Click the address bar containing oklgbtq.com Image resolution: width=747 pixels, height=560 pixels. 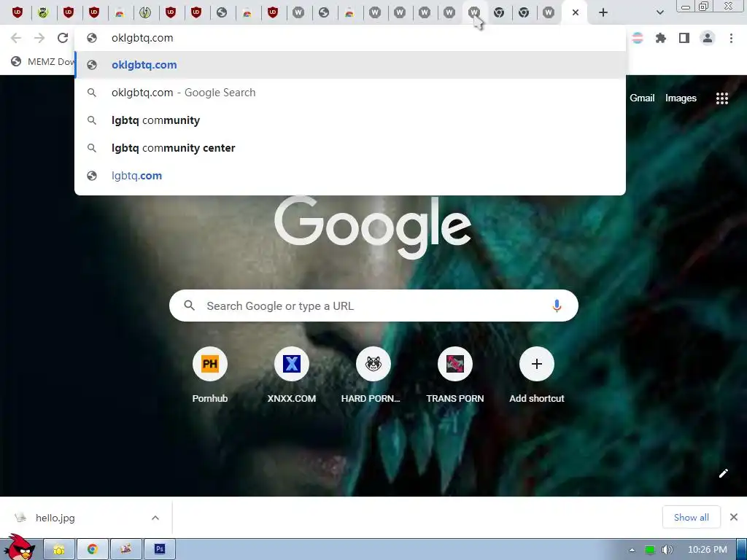[349, 38]
